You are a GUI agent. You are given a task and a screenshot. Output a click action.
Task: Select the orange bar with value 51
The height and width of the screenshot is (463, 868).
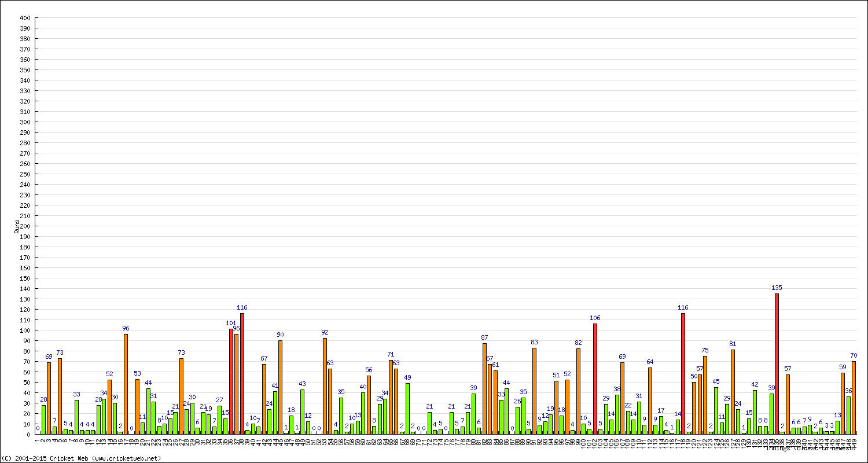tap(556, 407)
